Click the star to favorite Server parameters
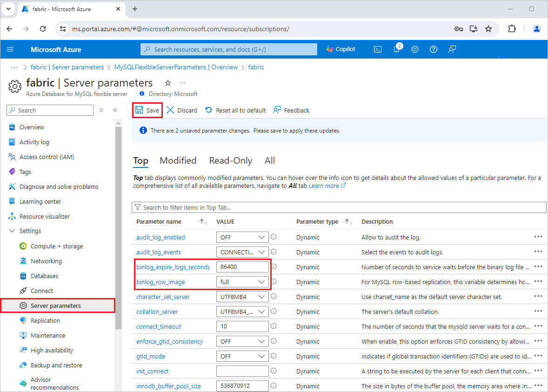Viewport: 548px width, 392px height. point(167,83)
